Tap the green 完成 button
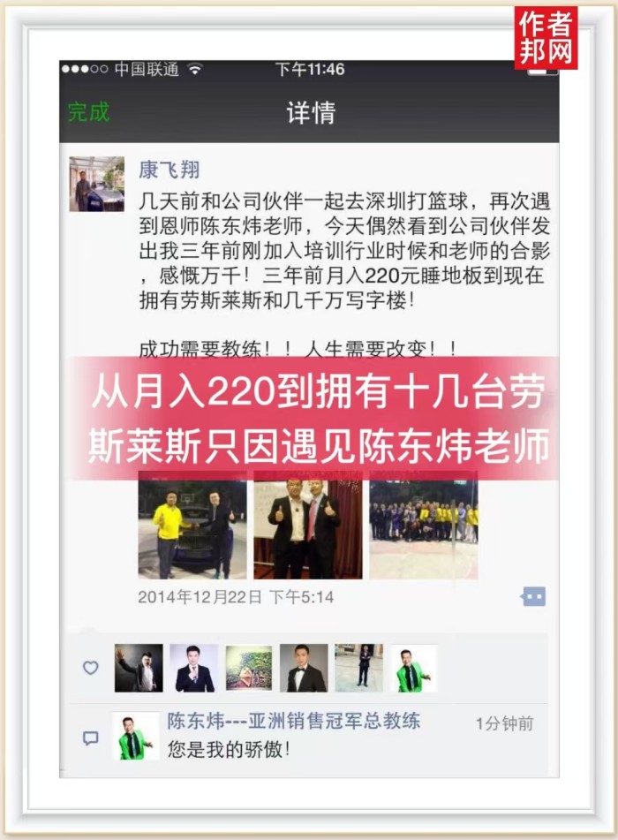 pyautogui.click(x=88, y=112)
